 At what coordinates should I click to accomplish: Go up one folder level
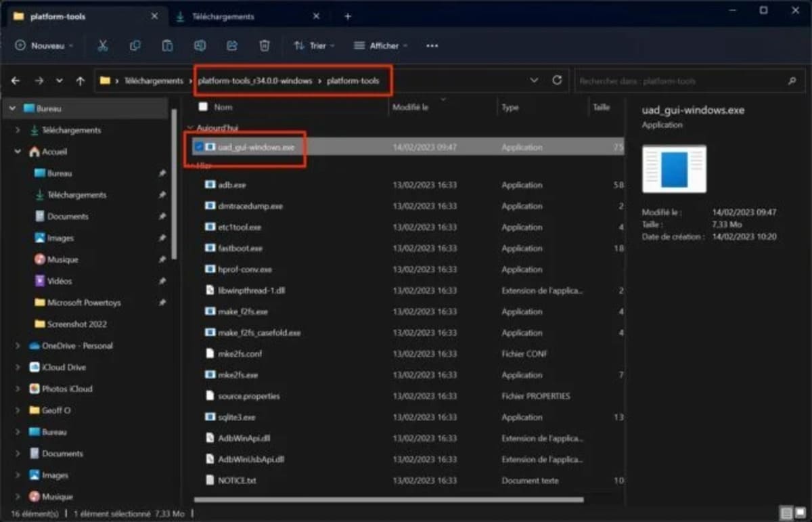click(80, 81)
